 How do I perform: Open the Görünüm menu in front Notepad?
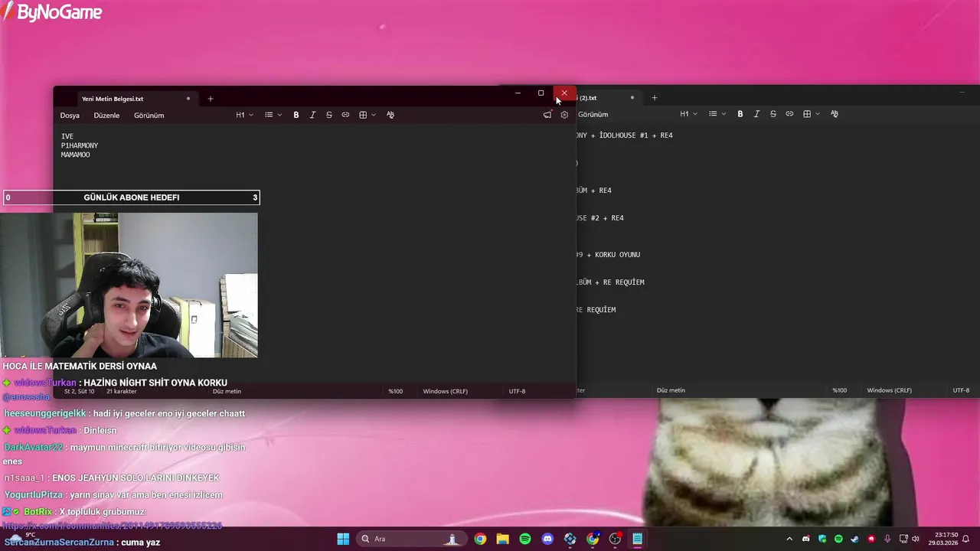click(x=149, y=116)
